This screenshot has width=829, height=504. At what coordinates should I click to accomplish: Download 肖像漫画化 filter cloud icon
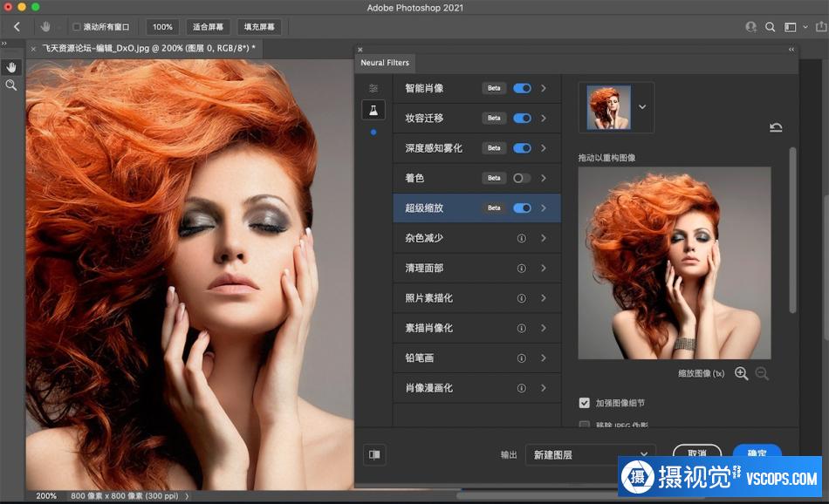[521, 388]
